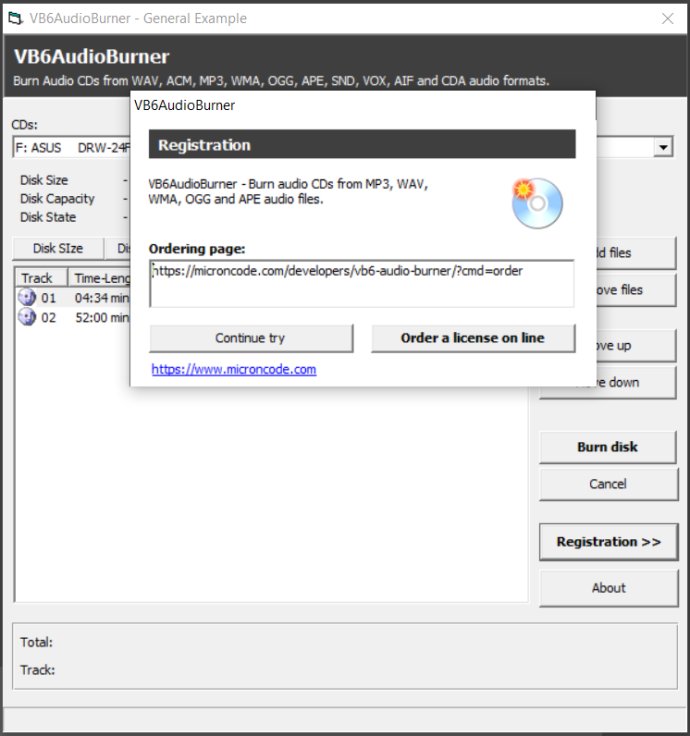Screen dimensions: 690x736
Task: Click the Disk Capacity label
Action: [x=57, y=199]
